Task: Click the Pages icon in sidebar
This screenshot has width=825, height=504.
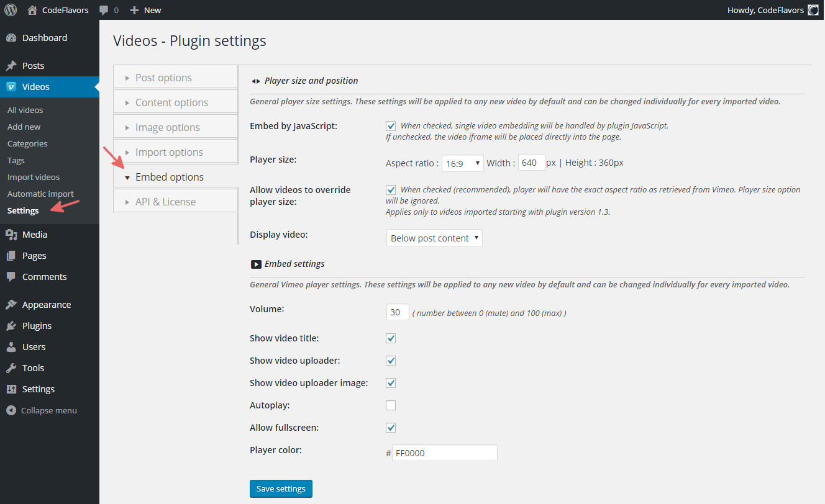Action: [11, 256]
